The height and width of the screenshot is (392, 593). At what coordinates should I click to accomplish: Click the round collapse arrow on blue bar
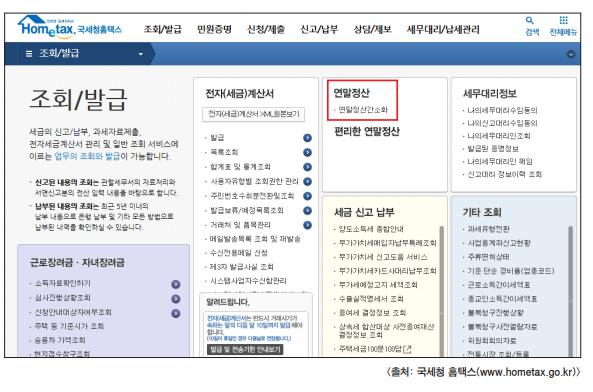coord(571,54)
